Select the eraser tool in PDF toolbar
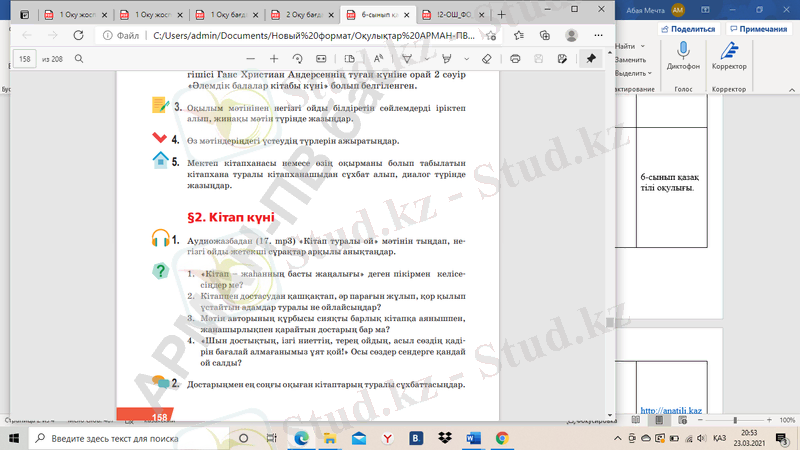The width and height of the screenshot is (800, 450). click(x=486, y=59)
